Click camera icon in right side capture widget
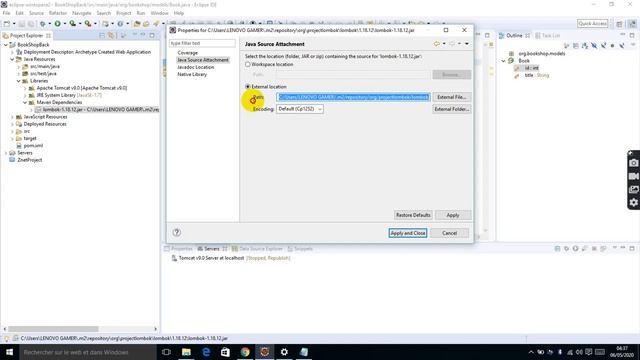640x360 pixels. [x=633, y=163]
